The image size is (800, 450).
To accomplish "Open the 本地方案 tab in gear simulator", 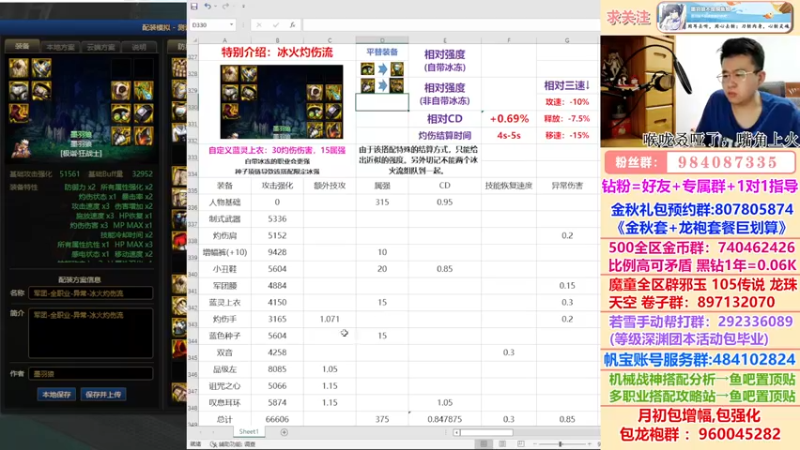I will point(60,47).
